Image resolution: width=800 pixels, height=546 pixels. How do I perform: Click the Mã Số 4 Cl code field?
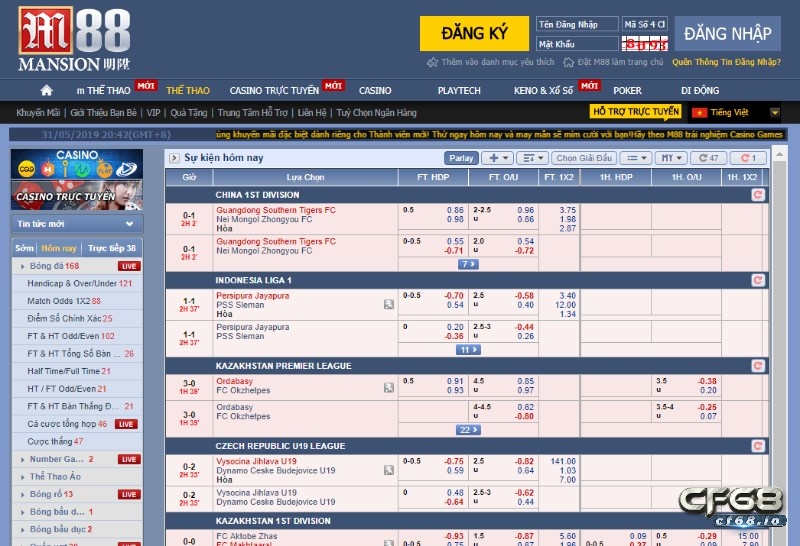pos(645,24)
